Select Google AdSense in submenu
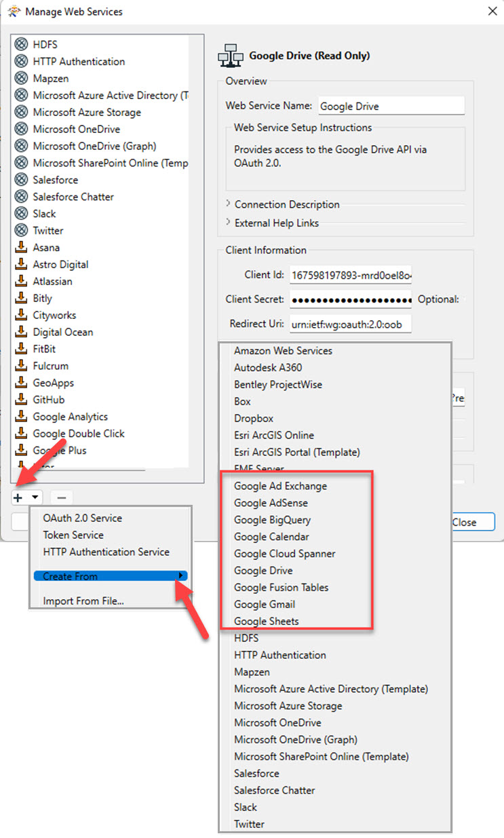This screenshot has height=838, width=504. pos(271,503)
